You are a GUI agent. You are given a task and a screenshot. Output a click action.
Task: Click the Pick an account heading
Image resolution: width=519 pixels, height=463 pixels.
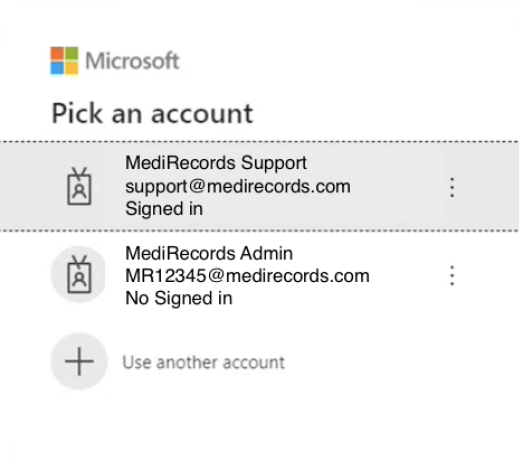pyautogui.click(x=153, y=113)
